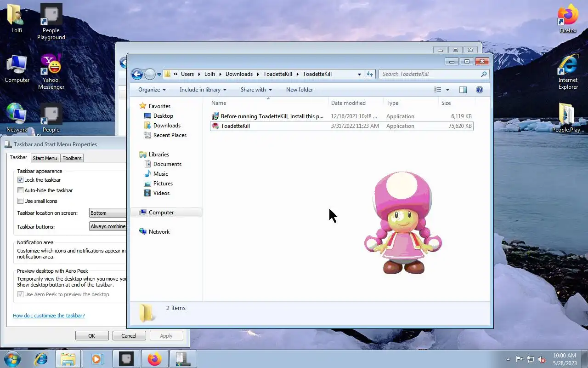Expand the view options arrow
This screenshot has width=588, height=368.
coord(447,90)
